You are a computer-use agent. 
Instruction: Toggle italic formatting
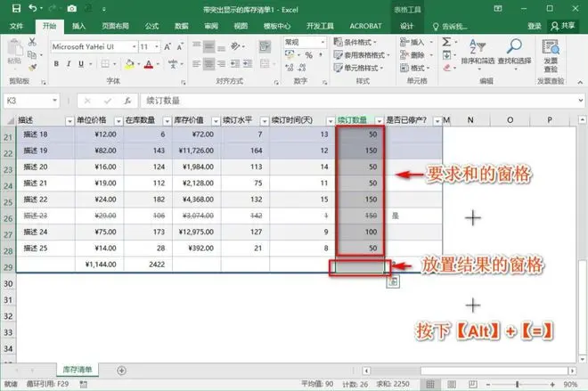[69, 64]
